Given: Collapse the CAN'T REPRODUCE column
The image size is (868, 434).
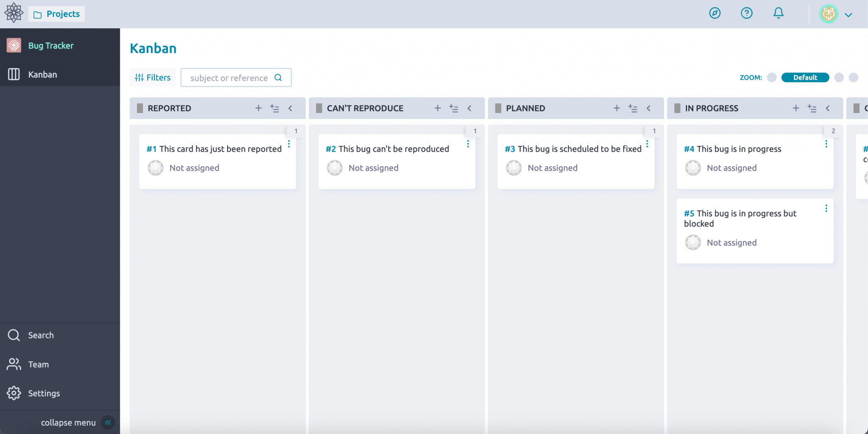Looking at the screenshot, I should tap(470, 108).
